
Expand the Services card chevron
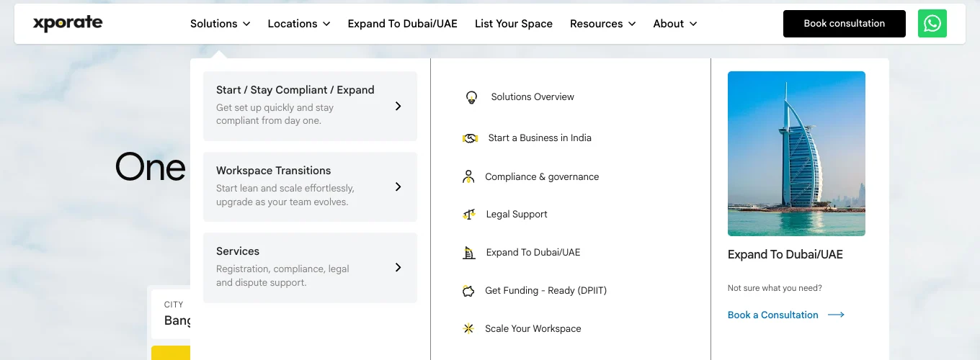coord(398,267)
